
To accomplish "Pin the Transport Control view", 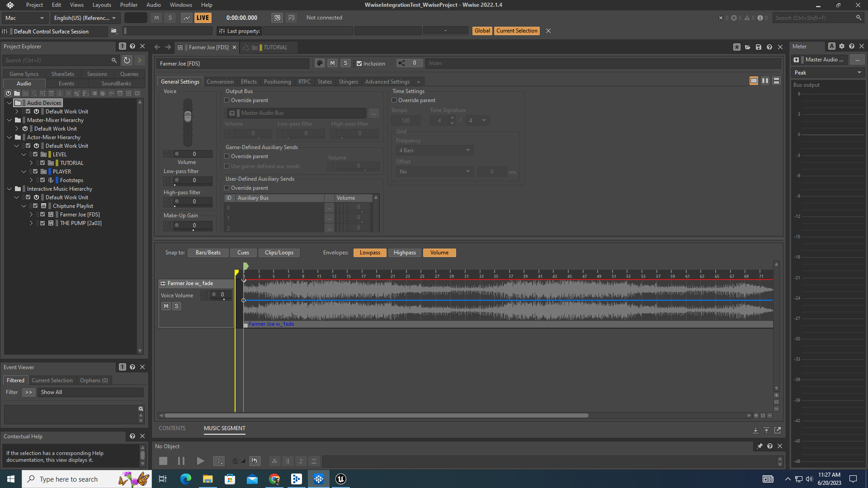I will pos(760,446).
